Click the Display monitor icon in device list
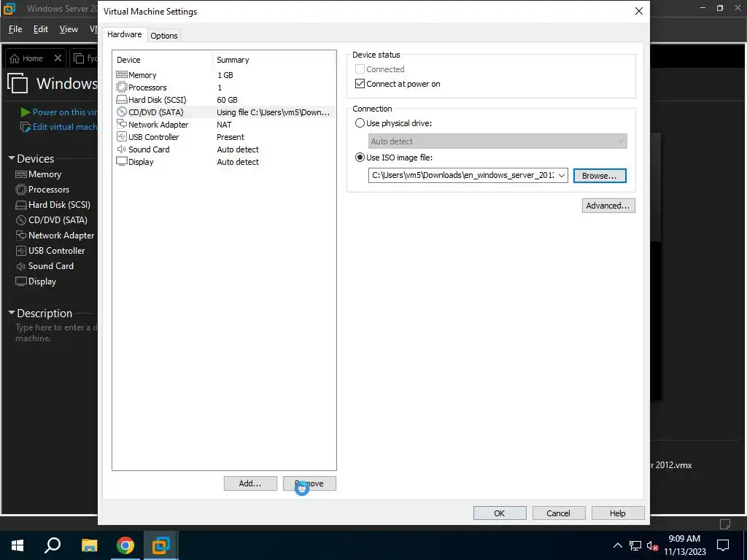This screenshot has height=560, width=747. pyautogui.click(x=122, y=161)
